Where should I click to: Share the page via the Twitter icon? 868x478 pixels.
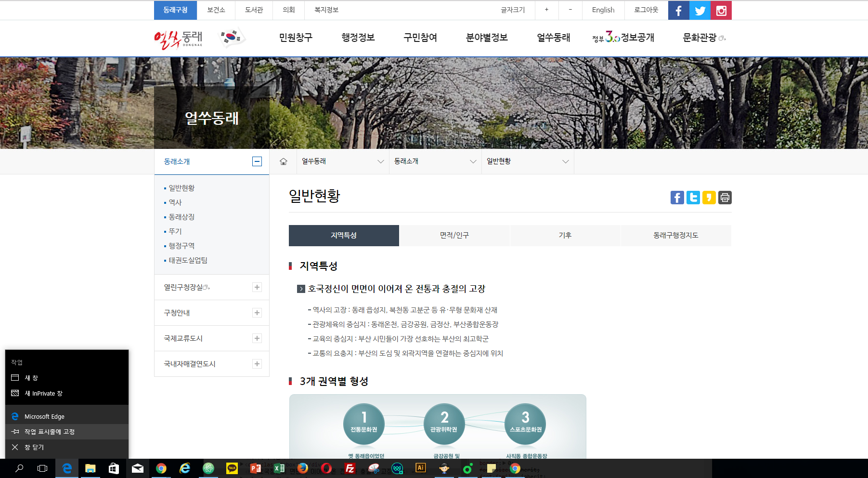click(x=693, y=198)
